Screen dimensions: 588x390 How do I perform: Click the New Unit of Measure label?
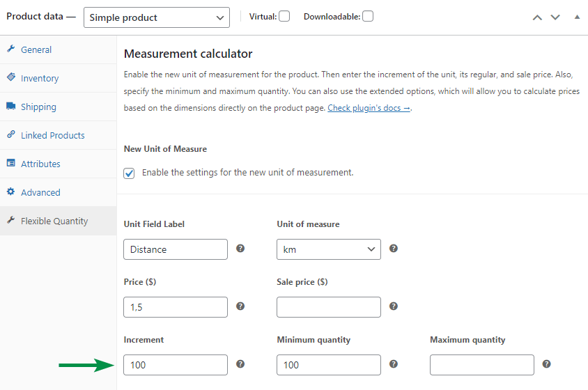tap(165, 149)
